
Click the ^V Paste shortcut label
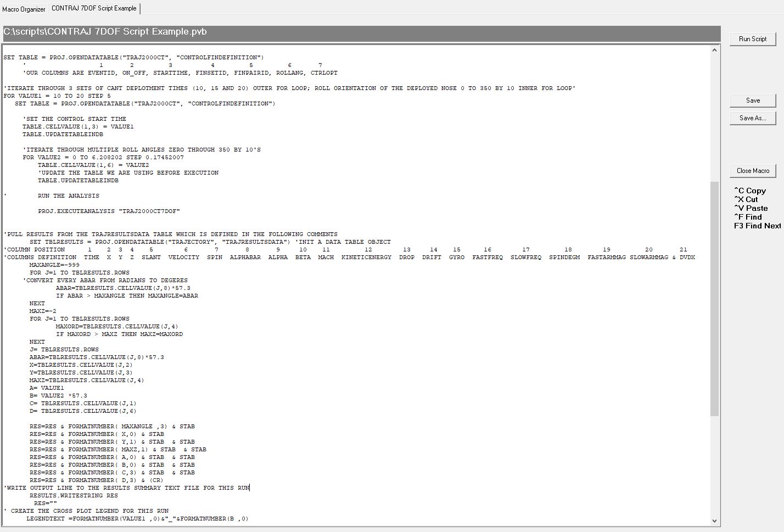(x=751, y=208)
